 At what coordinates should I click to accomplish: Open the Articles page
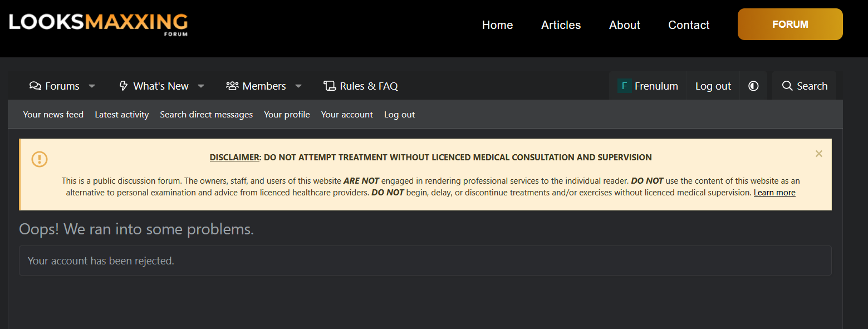click(x=561, y=25)
